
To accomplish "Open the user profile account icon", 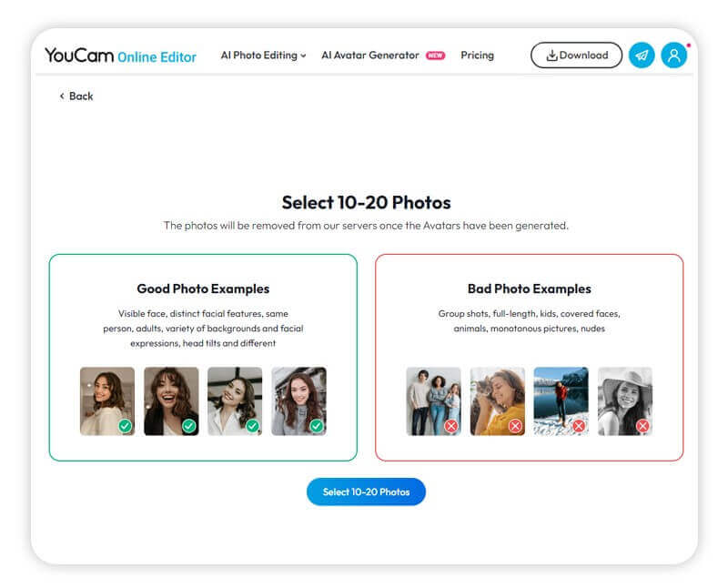I will 673,56.
